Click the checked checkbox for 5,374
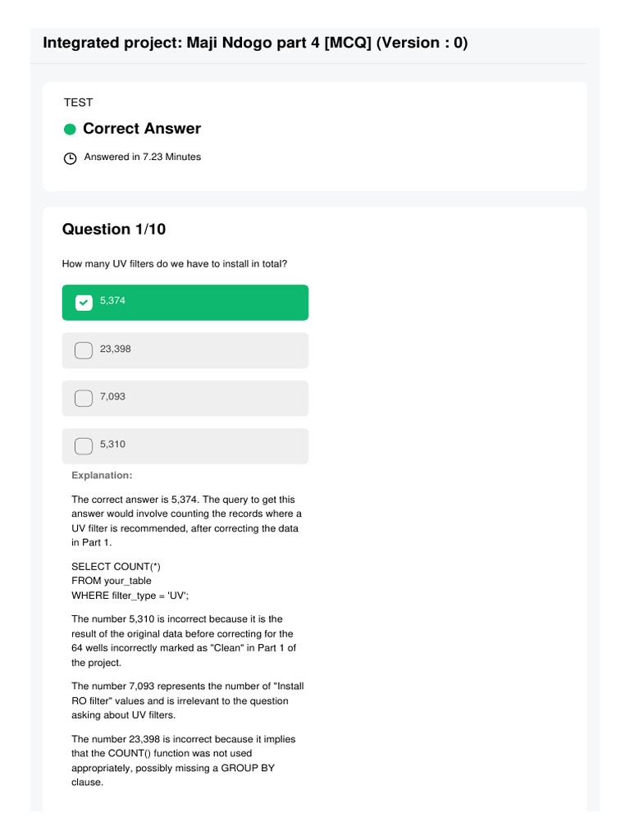This screenshot has width=630, height=840. tap(84, 303)
